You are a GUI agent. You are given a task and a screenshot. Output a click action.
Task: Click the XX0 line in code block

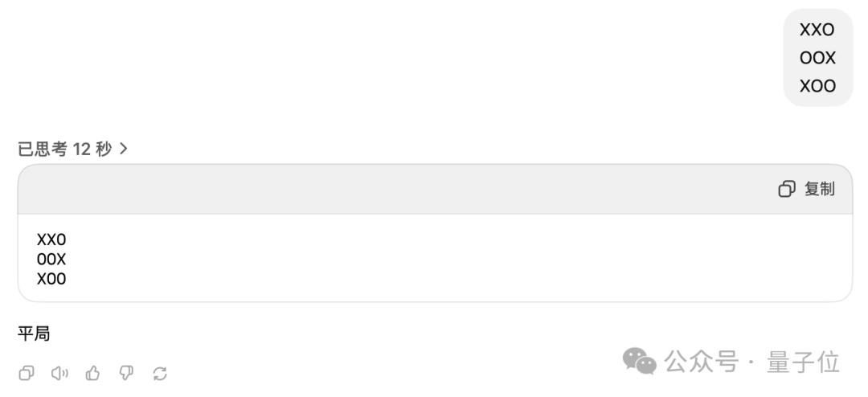coord(51,239)
